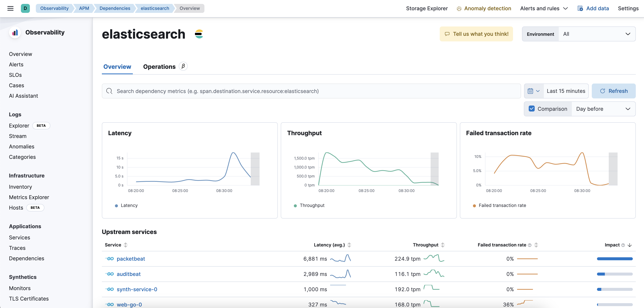Viewport: 644px width, 308px height.
Task: Switch to the Overview tab
Action: [x=117, y=67]
